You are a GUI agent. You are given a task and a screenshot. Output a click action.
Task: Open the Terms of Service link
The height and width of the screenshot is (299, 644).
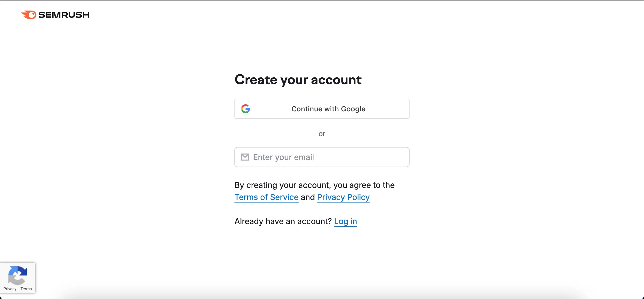(x=266, y=197)
